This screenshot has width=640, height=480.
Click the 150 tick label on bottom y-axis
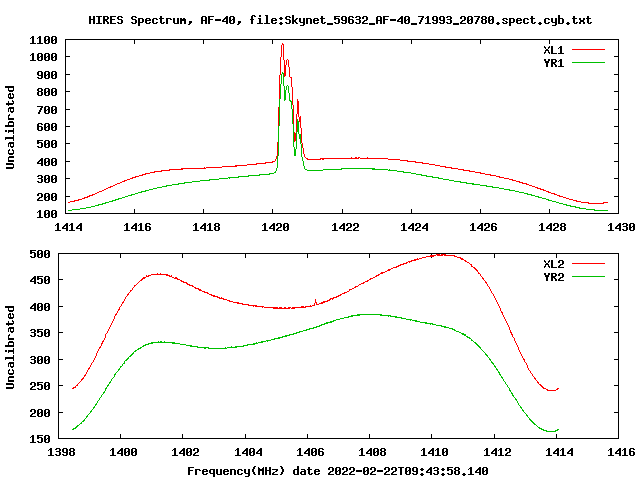click(x=40, y=439)
